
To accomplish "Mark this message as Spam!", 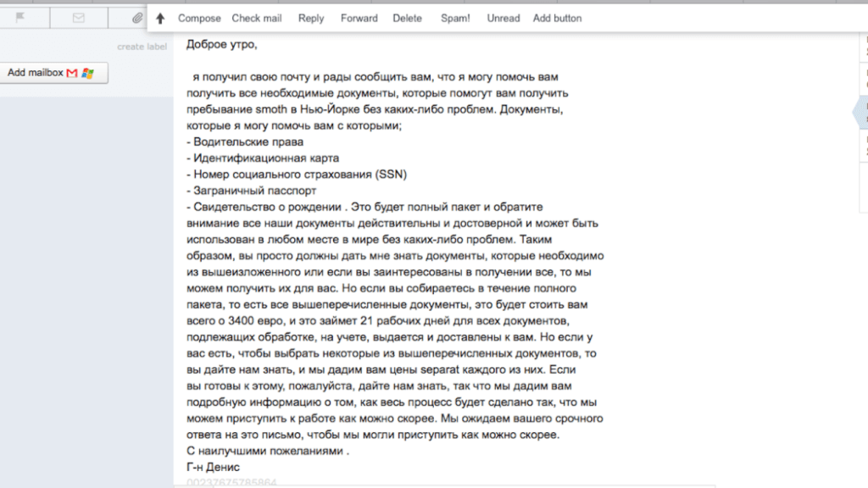I will tap(455, 18).
